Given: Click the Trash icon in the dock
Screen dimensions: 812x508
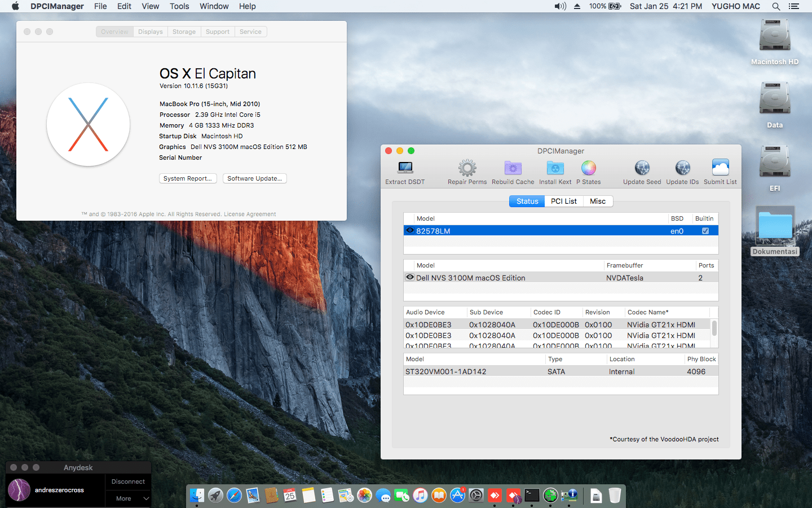Looking at the screenshot, I should click(x=615, y=495).
